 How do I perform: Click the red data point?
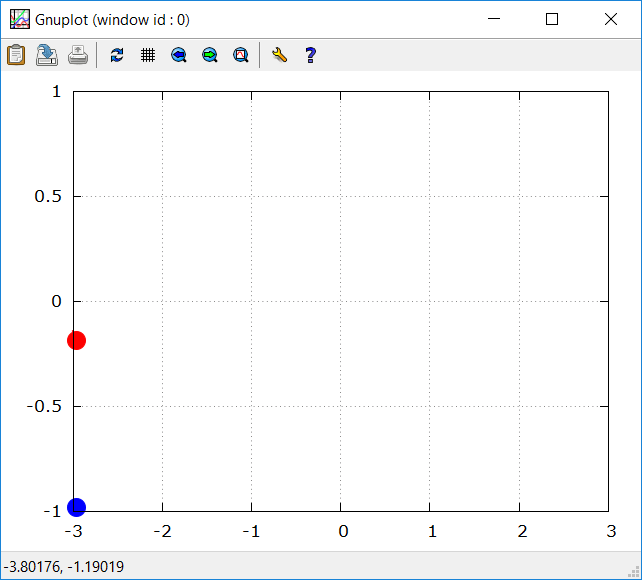(77, 340)
